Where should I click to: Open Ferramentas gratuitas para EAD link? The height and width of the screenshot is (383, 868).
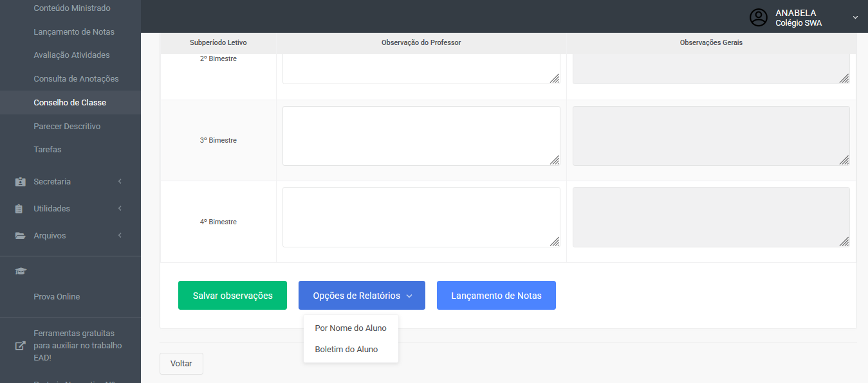(x=77, y=346)
